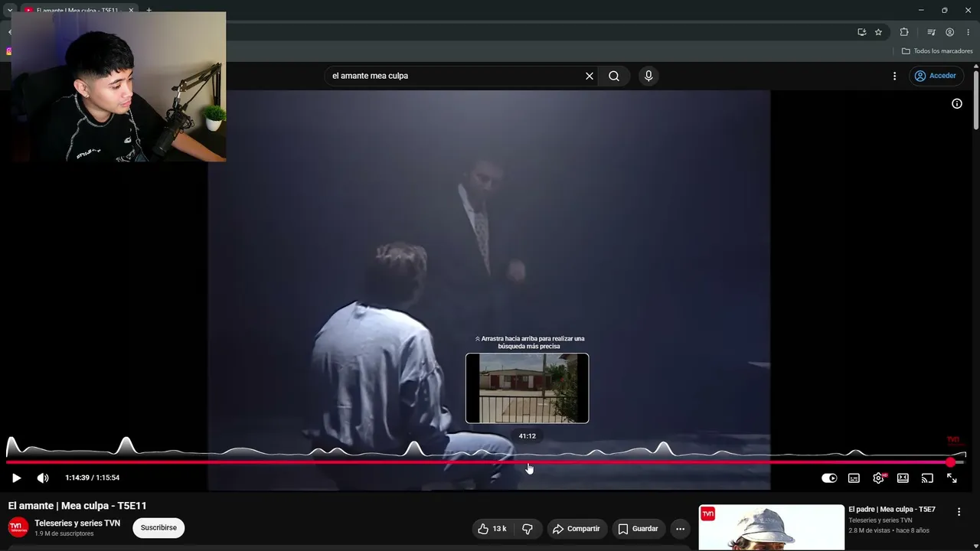Bookmark this page with the star icon
980x551 pixels.
[878, 32]
